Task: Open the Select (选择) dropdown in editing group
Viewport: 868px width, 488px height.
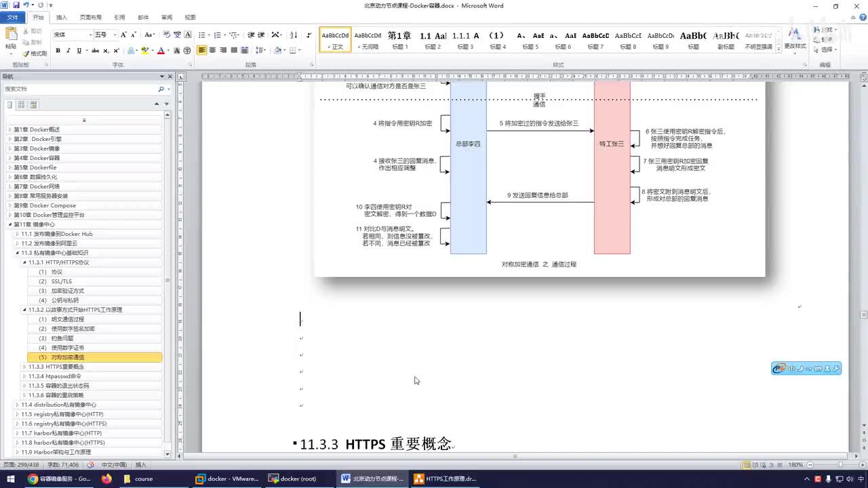Action: 827,49
